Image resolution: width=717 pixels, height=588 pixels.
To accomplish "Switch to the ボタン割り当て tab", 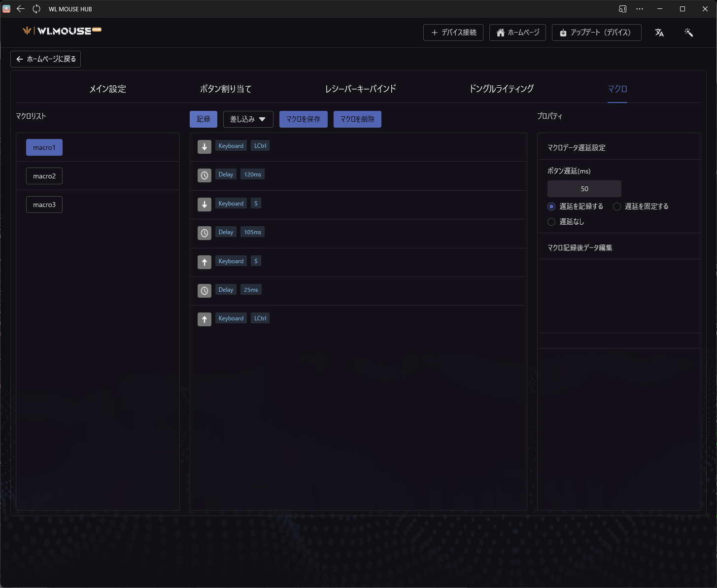I will 226,89.
